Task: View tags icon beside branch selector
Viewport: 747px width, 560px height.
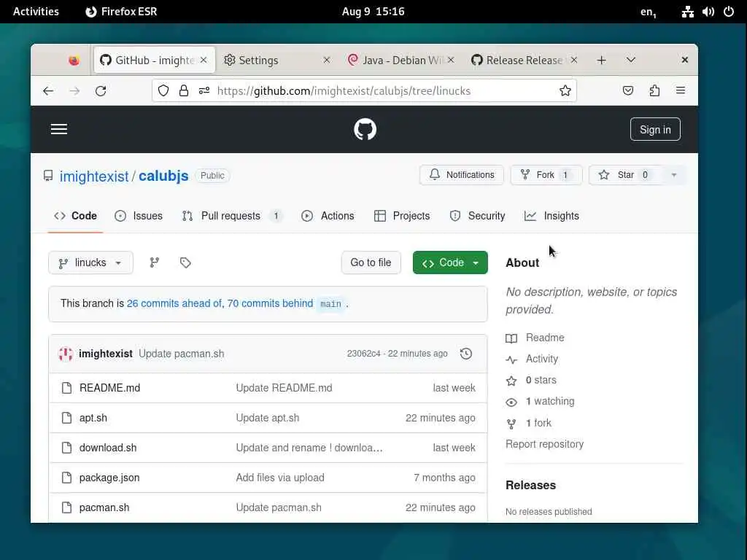Action: coord(185,262)
